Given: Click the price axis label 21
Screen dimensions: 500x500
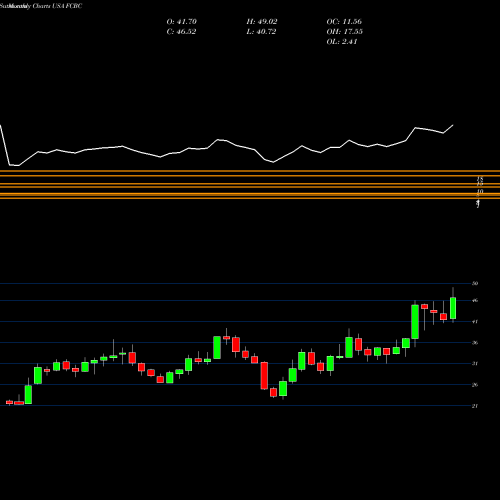Looking at the screenshot, I should (x=475, y=406).
